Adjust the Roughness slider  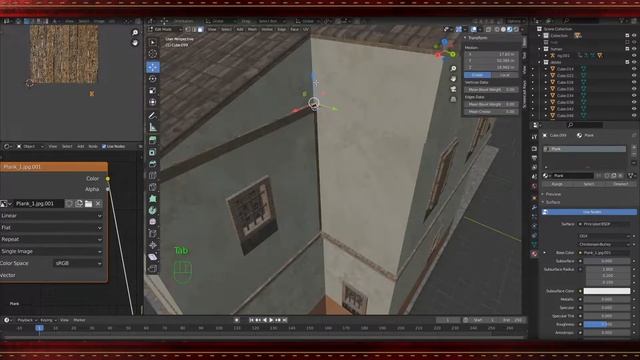click(x=607, y=324)
